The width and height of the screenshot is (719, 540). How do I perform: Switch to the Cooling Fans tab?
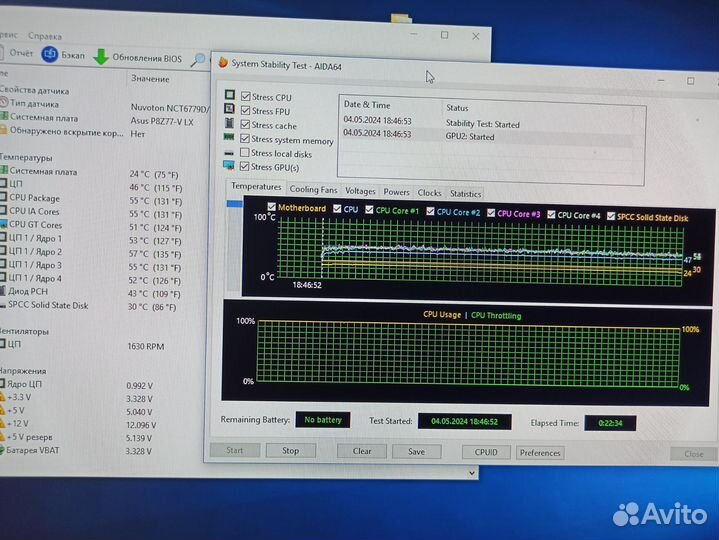[x=313, y=189]
